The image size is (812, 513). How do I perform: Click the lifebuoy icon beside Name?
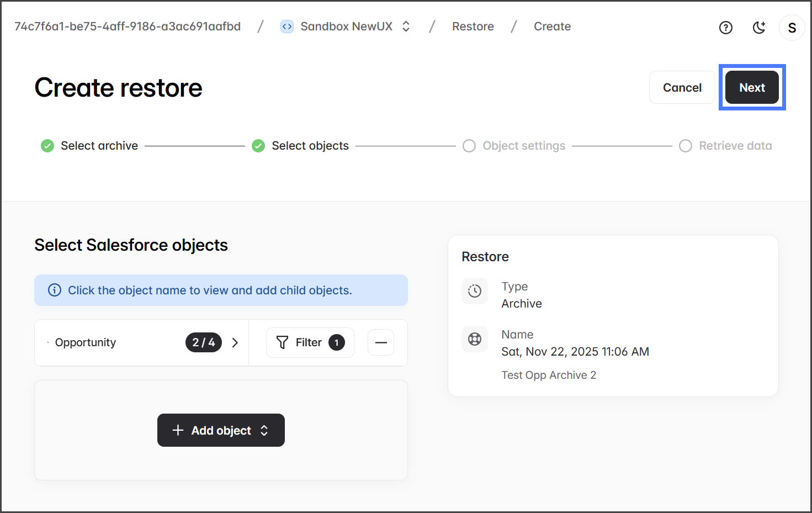click(475, 339)
